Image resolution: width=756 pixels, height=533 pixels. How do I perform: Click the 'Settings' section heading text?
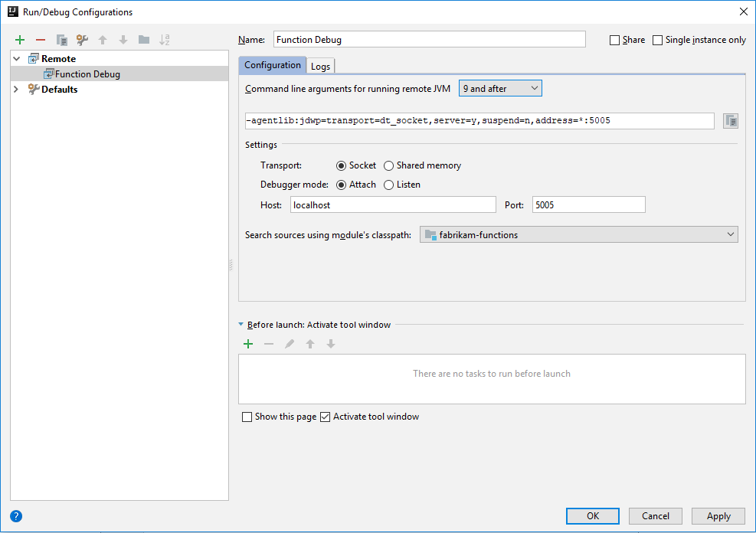[261, 145]
